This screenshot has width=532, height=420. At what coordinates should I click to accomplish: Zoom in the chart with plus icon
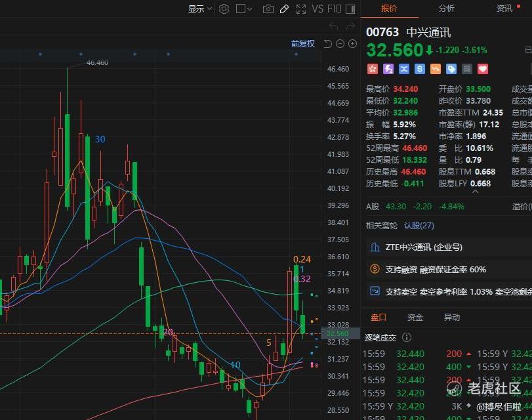tap(352, 44)
